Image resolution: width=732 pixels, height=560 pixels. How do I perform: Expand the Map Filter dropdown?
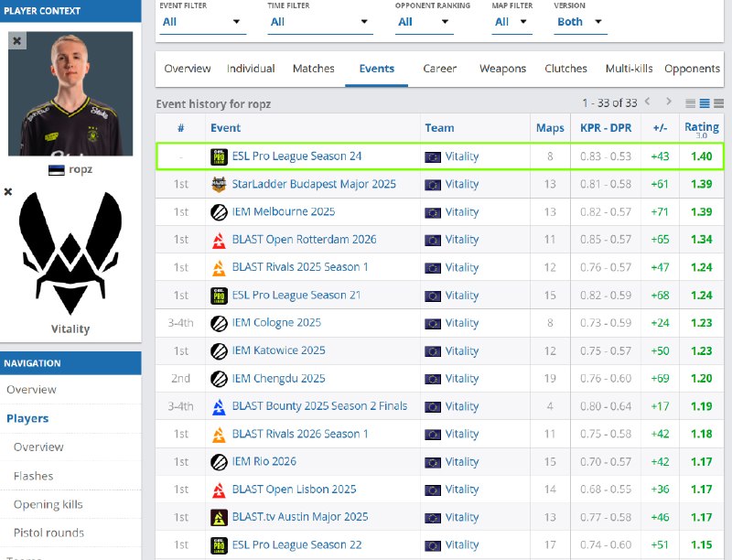pos(512,22)
